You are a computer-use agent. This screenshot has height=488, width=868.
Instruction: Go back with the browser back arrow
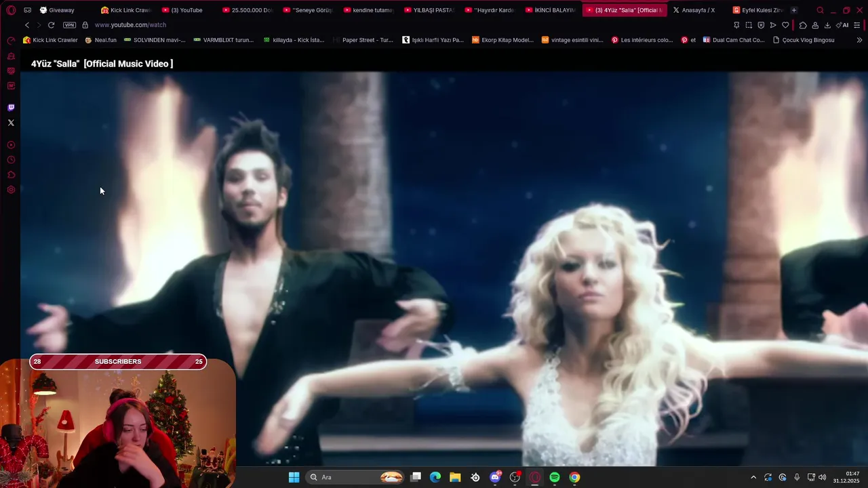click(27, 25)
